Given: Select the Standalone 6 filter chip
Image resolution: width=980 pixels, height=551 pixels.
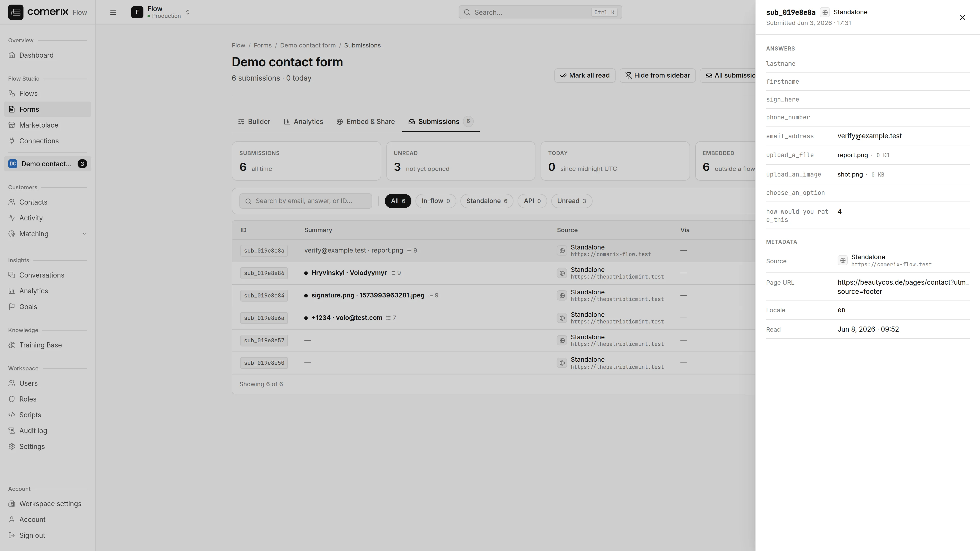Looking at the screenshot, I should pos(487,201).
